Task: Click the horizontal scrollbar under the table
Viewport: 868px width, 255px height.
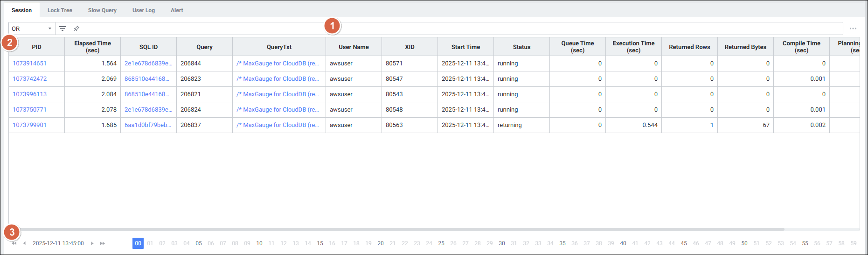Action: (396, 229)
